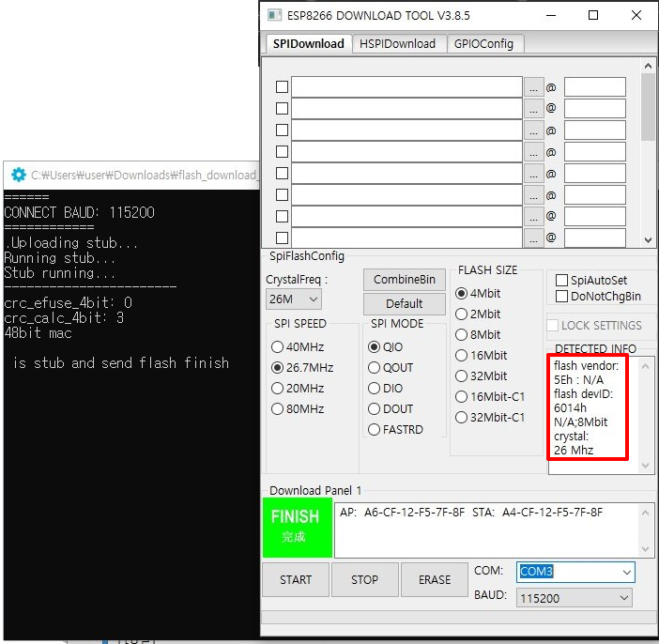The width and height of the screenshot is (659, 644).
Task: Click the ESP8266 tool title bar icon
Action: click(274, 16)
